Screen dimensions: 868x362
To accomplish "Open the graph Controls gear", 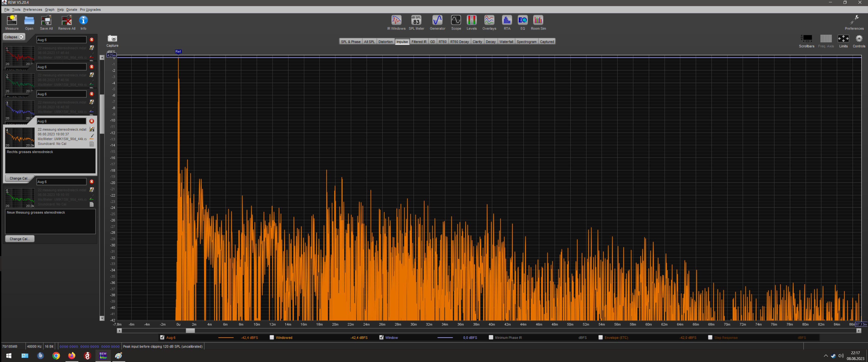I will click(x=859, y=39).
